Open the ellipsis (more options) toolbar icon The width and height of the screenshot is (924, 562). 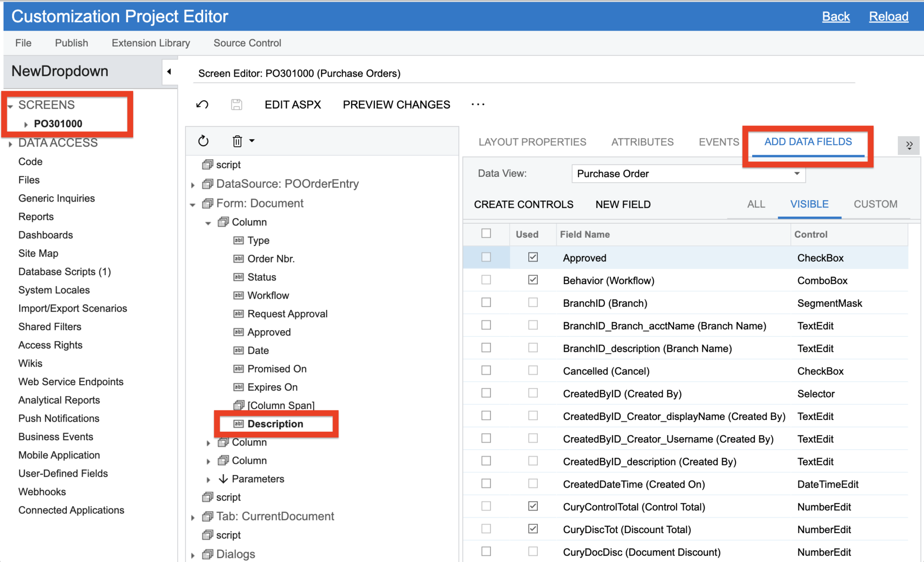click(477, 104)
